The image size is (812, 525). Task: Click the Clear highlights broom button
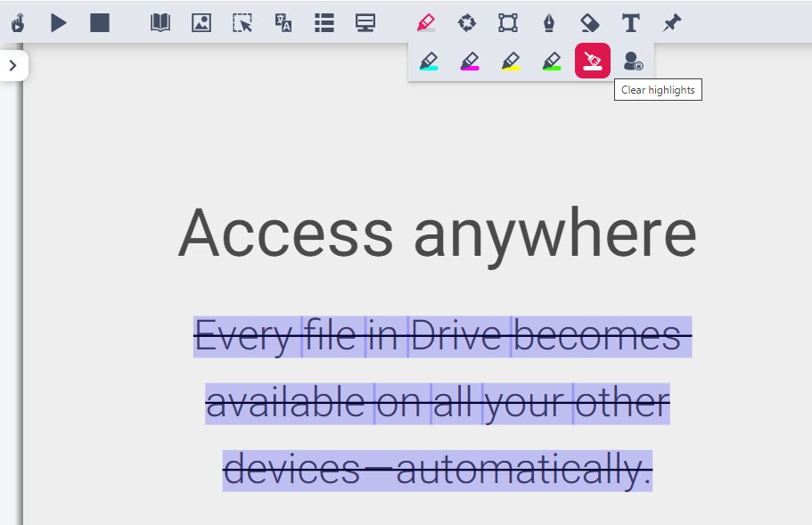tap(593, 61)
